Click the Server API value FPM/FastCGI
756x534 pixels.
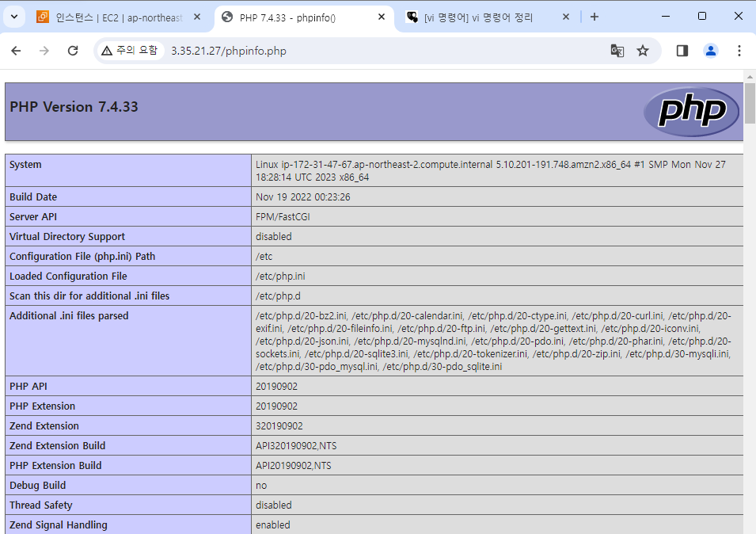[x=283, y=216]
